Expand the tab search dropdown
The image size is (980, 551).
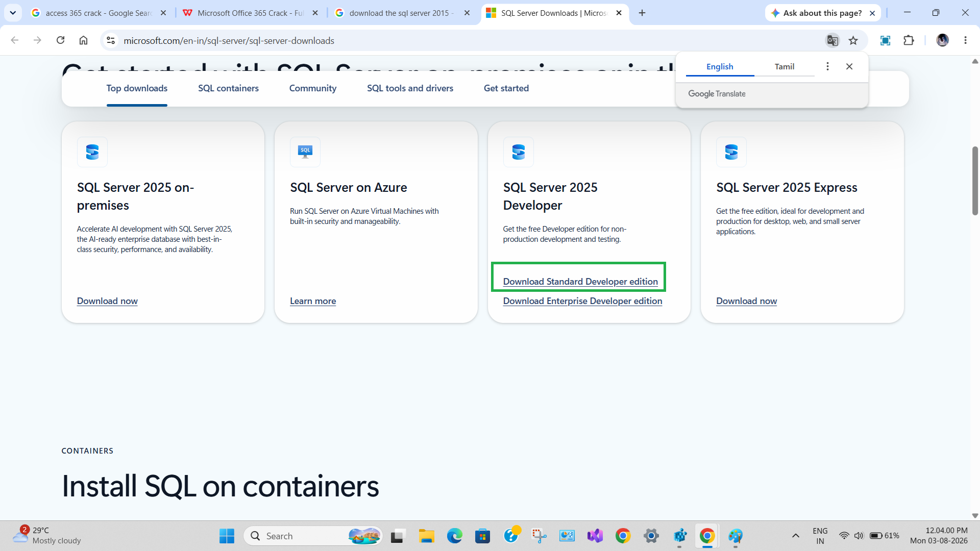pos(13,13)
